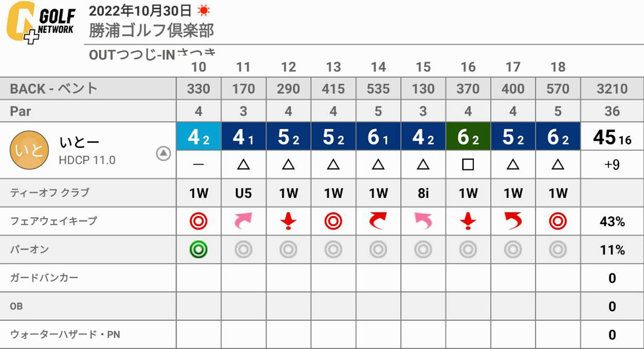Click the green double-bogey score cell for hole 16
The height and width of the screenshot is (349, 644).
[468, 136]
